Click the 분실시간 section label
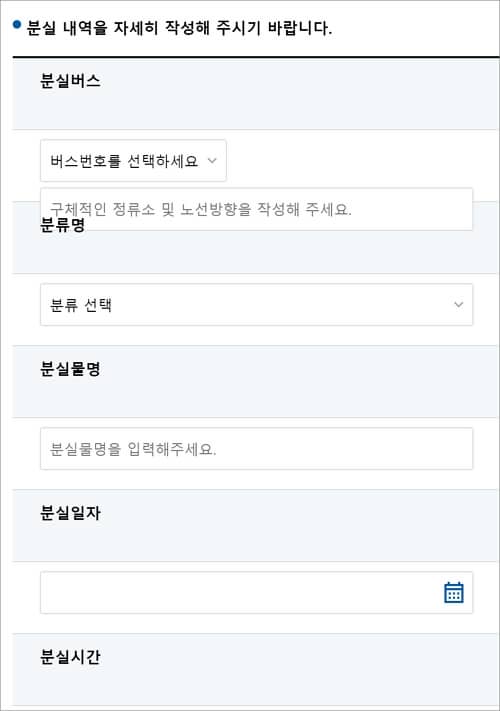Screen dimensions: 500x711 pyautogui.click(x=70, y=657)
